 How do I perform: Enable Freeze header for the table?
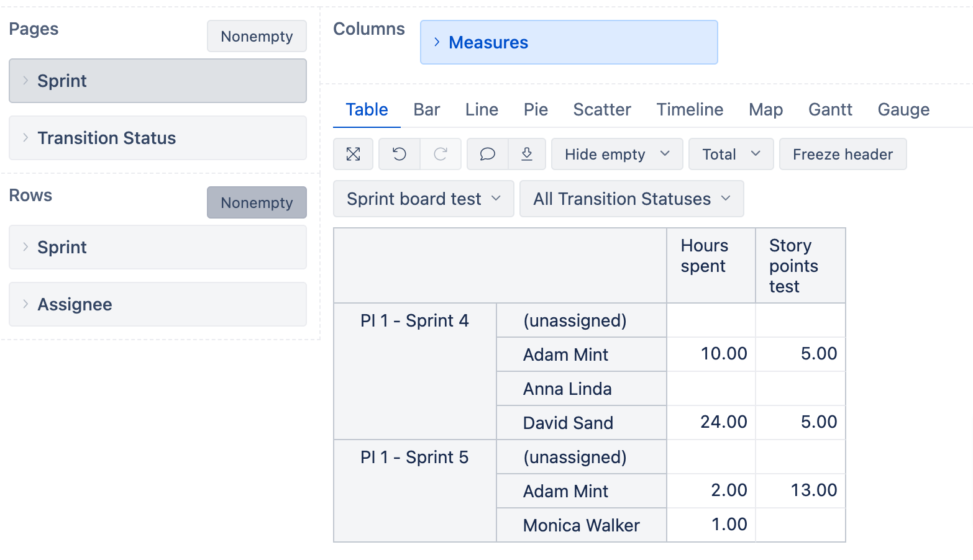[843, 154]
